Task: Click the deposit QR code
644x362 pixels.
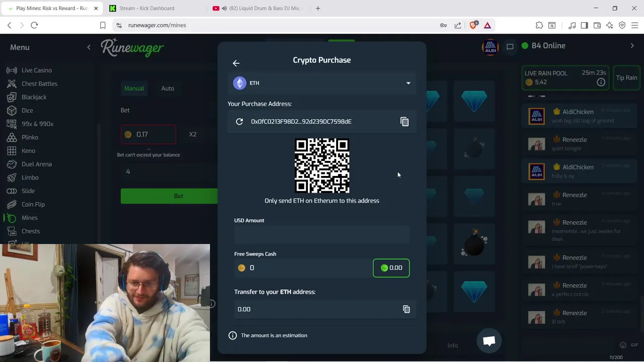Action: pos(322,165)
